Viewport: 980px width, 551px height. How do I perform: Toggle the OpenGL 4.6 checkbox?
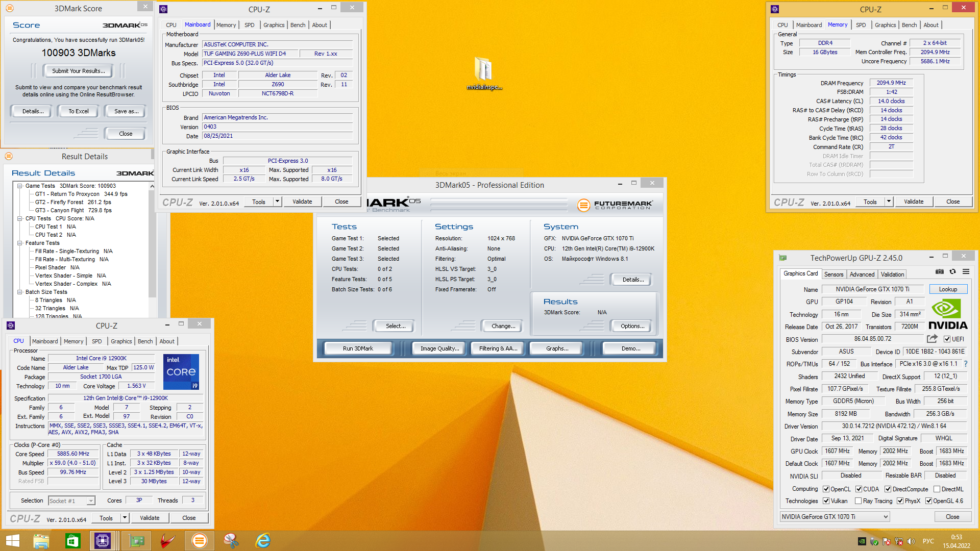pyautogui.click(x=929, y=501)
